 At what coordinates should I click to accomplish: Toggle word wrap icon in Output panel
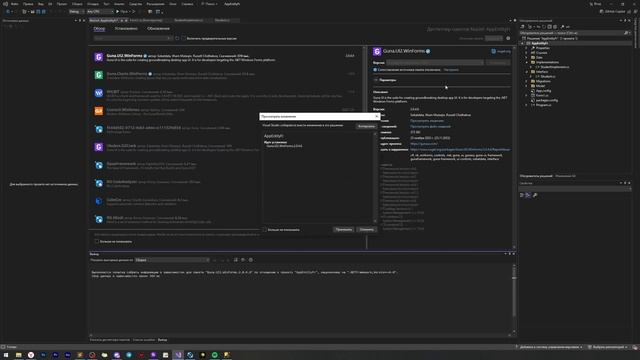click(243, 260)
